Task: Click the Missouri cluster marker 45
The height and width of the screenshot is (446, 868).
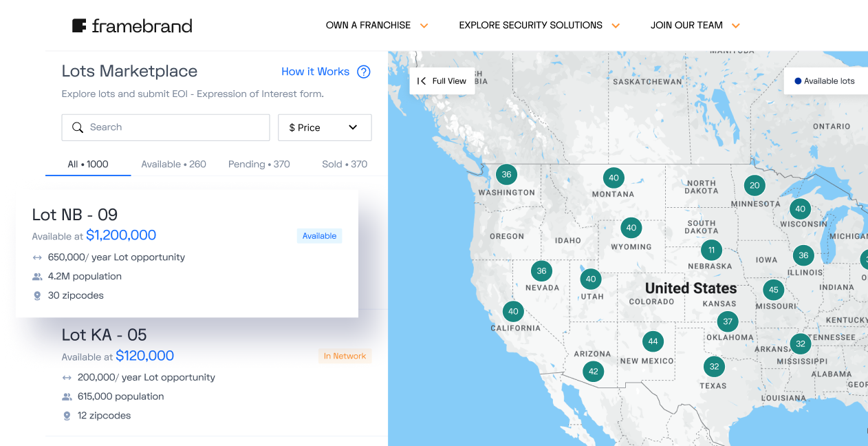Action: [774, 290]
